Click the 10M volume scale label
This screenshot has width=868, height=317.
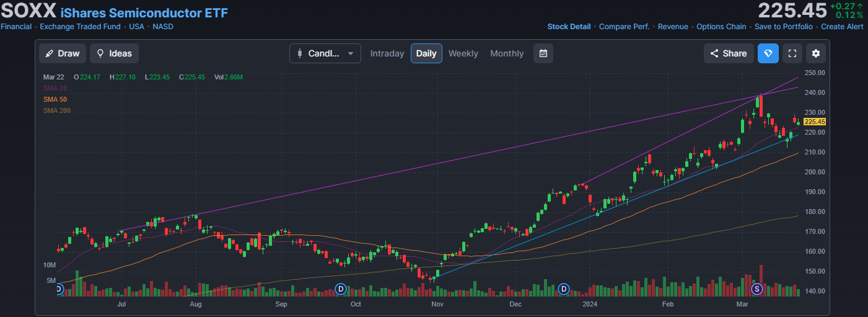pyautogui.click(x=50, y=265)
